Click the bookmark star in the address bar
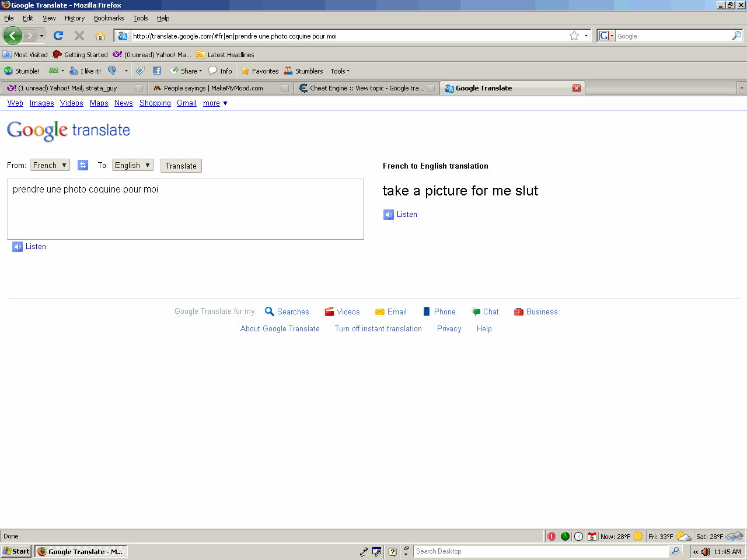 (x=573, y=36)
